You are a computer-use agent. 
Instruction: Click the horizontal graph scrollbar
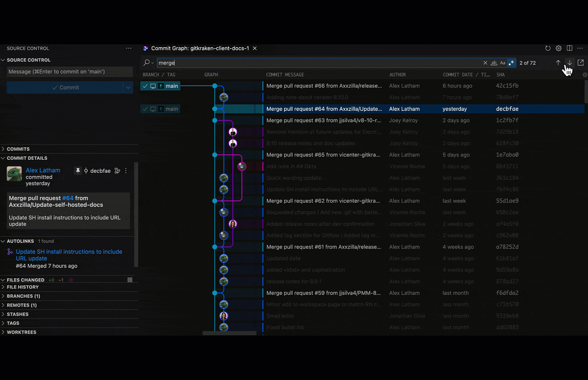tap(229, 333)
